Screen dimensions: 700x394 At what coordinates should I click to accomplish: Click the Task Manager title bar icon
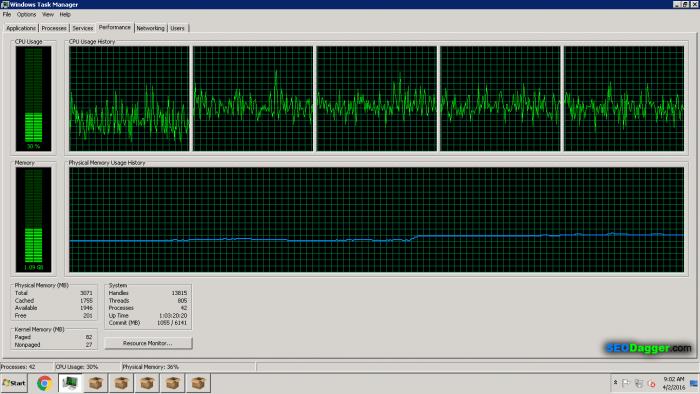4,4
